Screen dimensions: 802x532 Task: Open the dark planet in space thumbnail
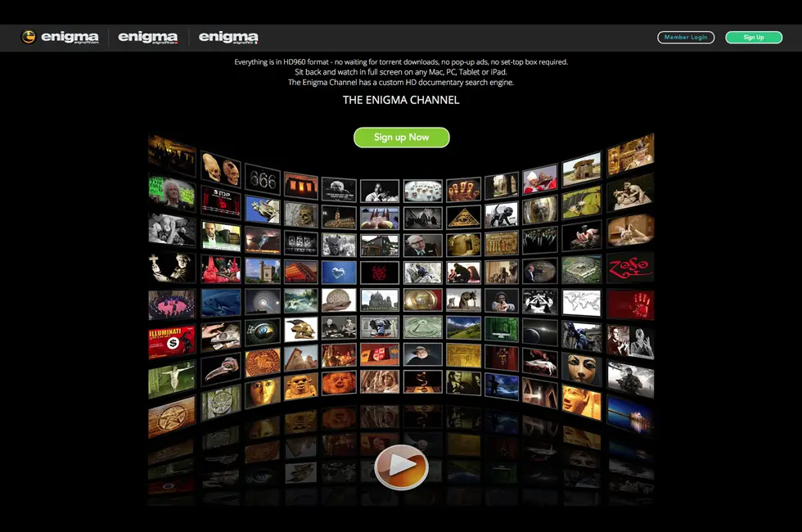[x=539, y=332]
